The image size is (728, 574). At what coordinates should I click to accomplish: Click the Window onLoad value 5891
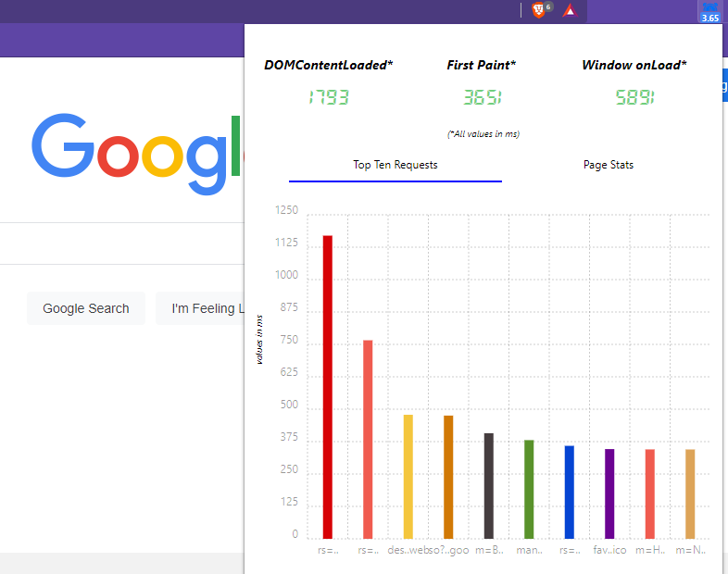[x=634, y=97]
